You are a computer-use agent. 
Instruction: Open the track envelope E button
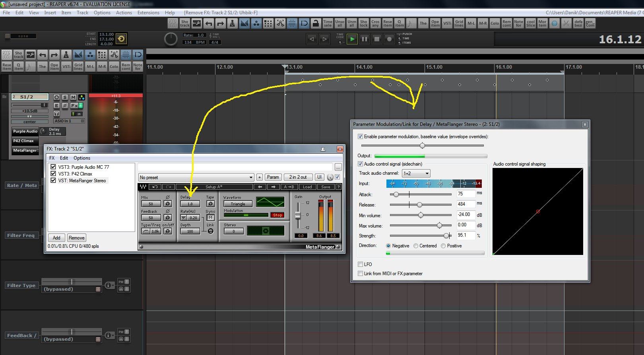(56, 106)
